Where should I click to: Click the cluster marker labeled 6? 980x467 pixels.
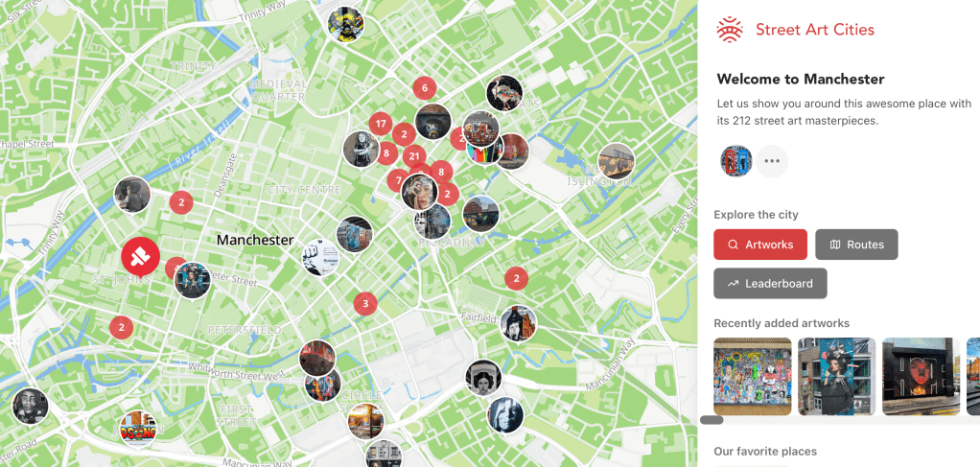click(x=425, y=88)
